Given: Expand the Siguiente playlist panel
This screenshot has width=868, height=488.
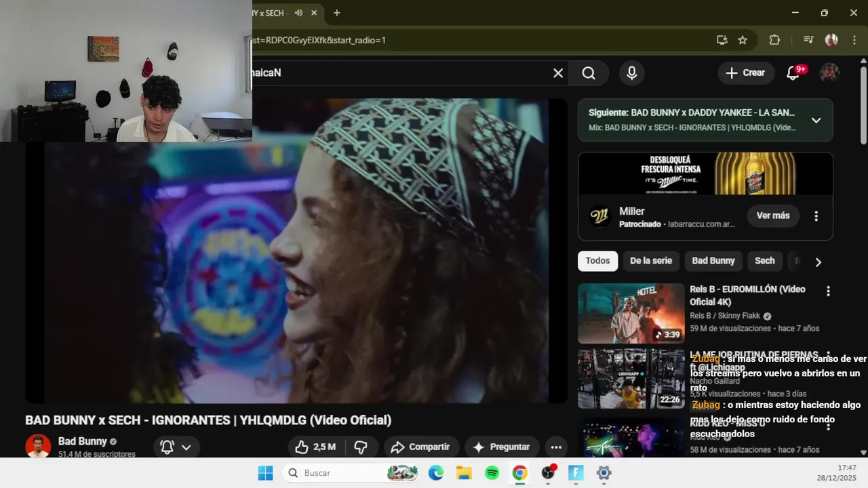Looking at the screenshot, I should [816, 120].
